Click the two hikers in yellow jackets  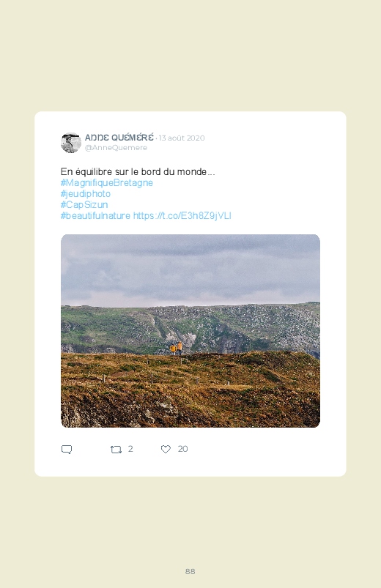click(x=176, y=349)
